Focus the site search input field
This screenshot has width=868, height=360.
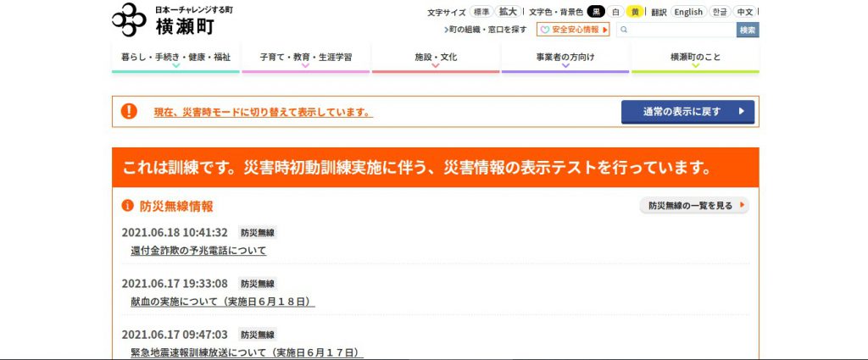click(x=676, y=30)
